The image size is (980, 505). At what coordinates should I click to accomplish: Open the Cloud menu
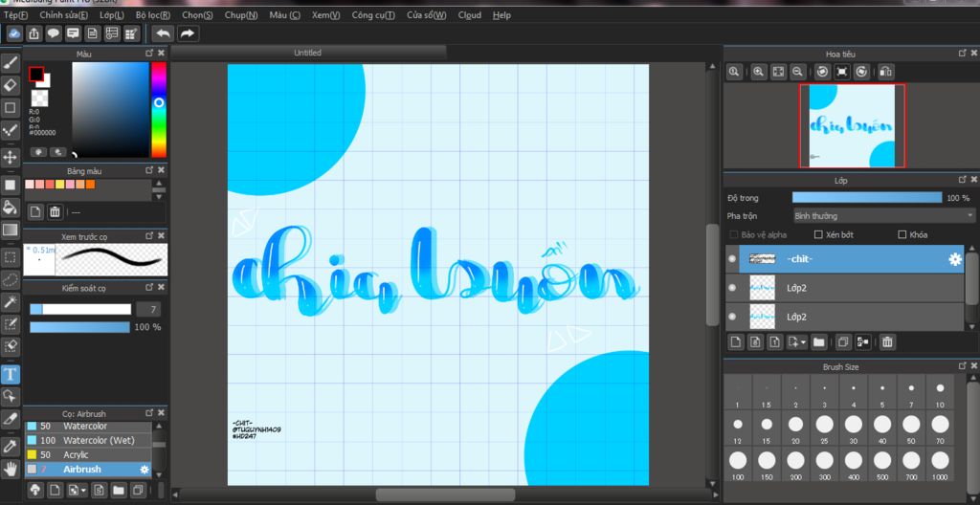469,15
